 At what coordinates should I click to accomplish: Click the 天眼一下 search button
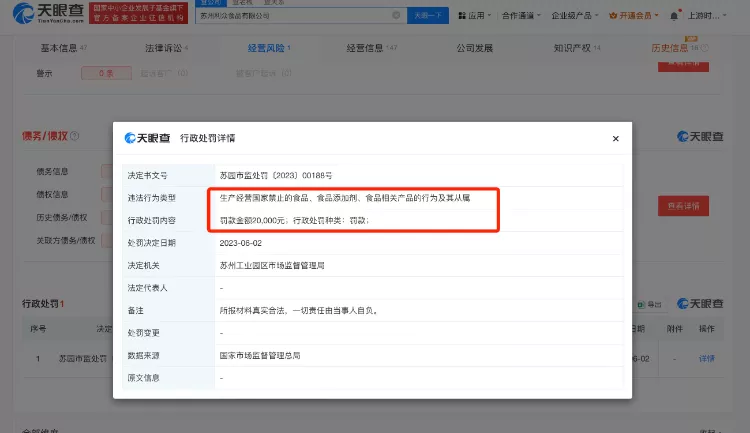(x=428, y=15)
